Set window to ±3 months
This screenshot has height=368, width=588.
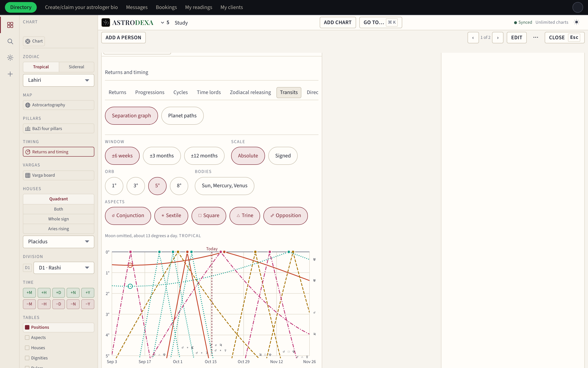[x=161, y=156]
